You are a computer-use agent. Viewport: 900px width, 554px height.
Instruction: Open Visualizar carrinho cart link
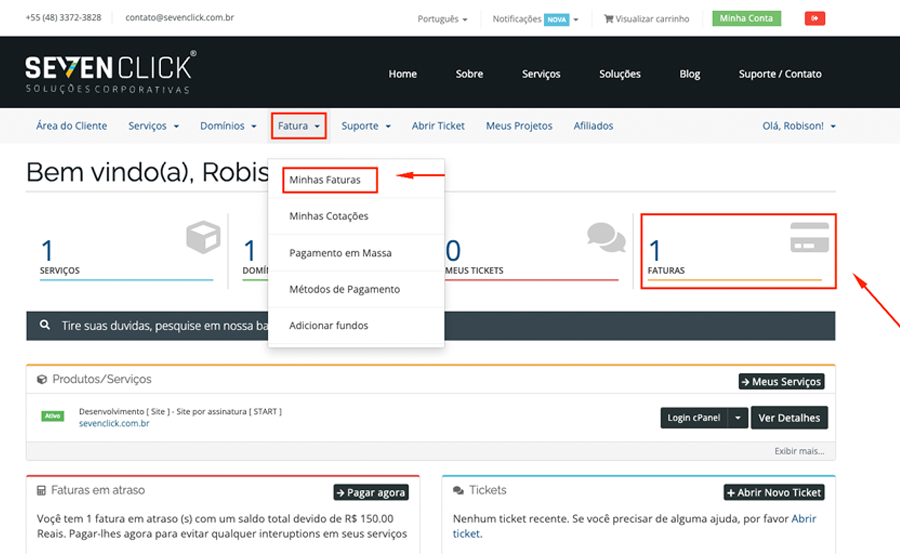click(649, 18)
